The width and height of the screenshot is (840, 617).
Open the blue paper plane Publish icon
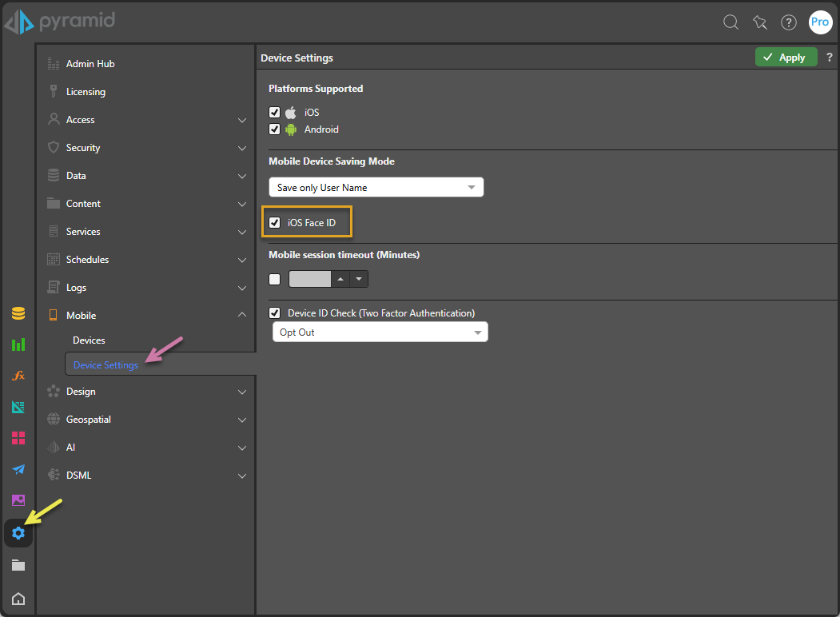18,469
